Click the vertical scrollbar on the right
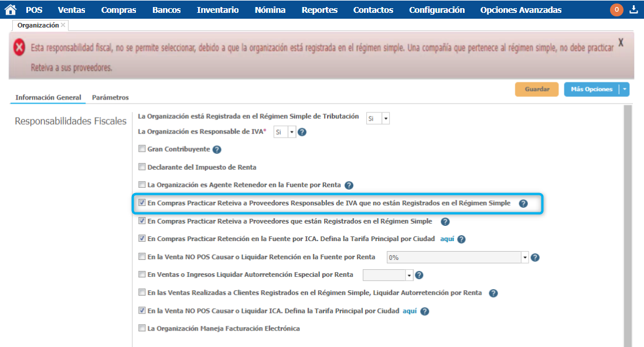The width and height of the screenshot is (644, 347). coord(628,222)
